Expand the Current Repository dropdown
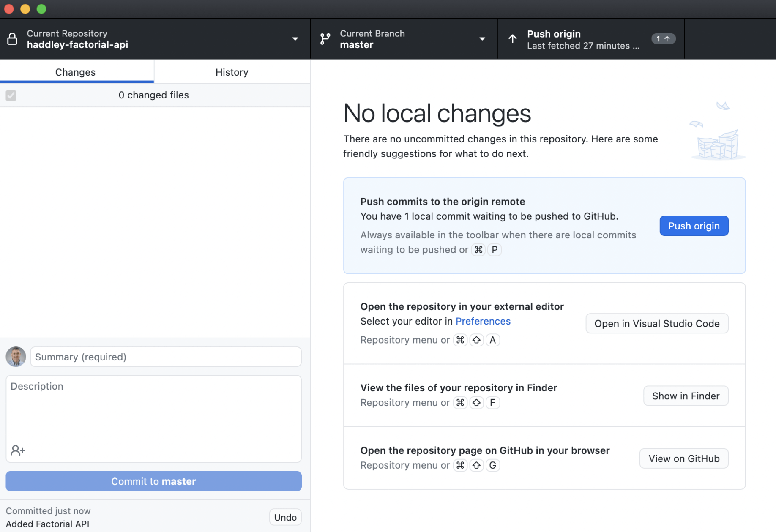This screenshot has height=532, width=776. (x=295, y=39)
